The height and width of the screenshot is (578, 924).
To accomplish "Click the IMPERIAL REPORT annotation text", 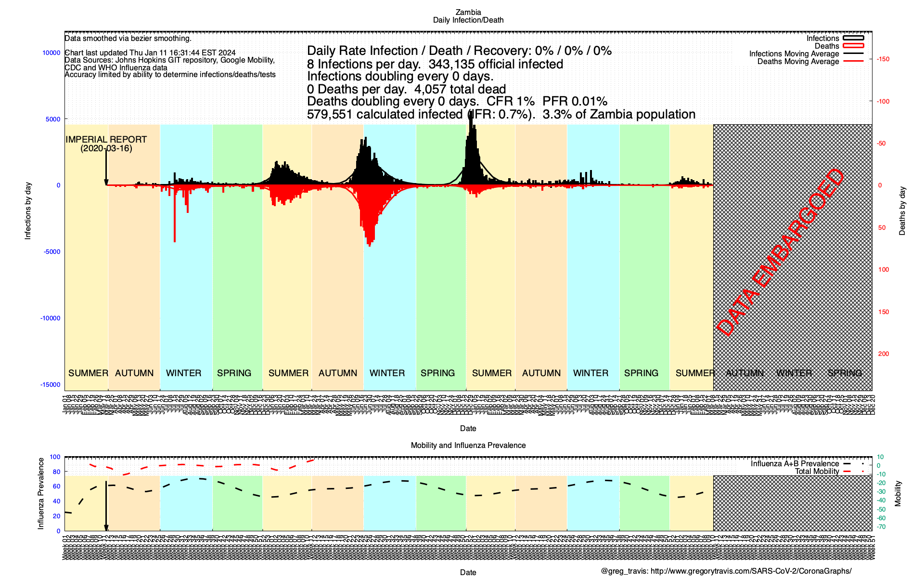I will 106,140.
